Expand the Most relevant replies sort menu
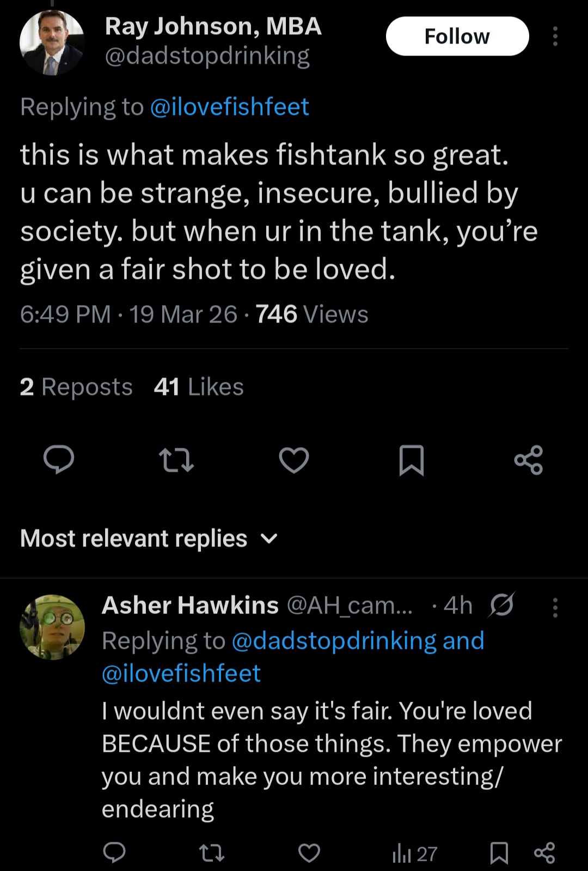 tap(149, 538)
